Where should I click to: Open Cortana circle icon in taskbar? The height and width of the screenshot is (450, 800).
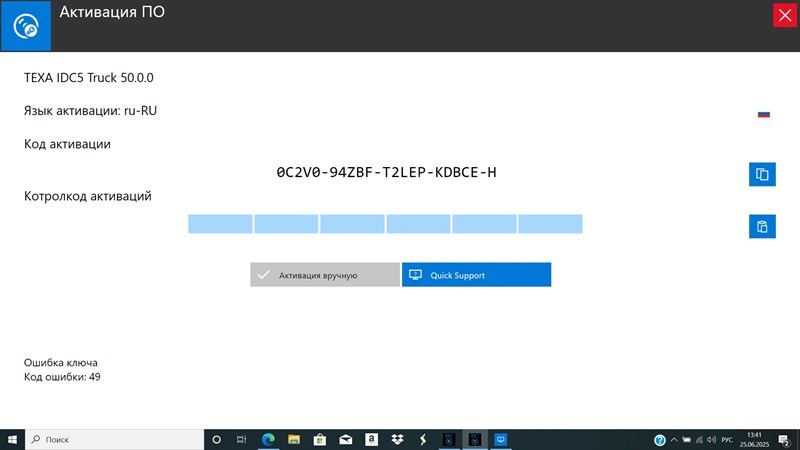click(216, 439)
